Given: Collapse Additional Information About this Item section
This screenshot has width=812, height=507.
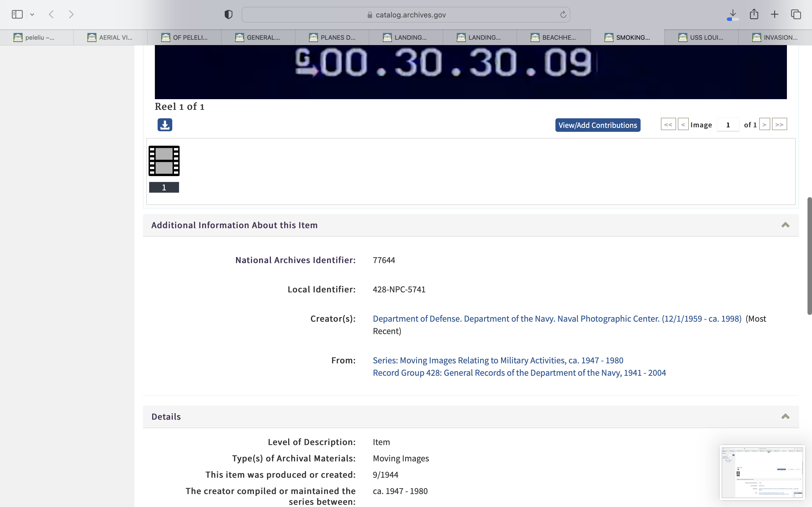Looking at the screenshot, I should coord(785,225).
